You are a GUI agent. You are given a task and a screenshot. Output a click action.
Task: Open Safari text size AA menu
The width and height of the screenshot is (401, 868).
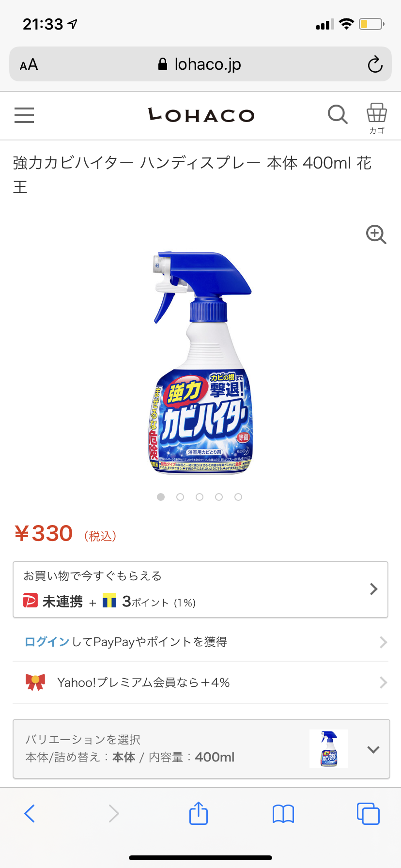(x=29, y=64)
